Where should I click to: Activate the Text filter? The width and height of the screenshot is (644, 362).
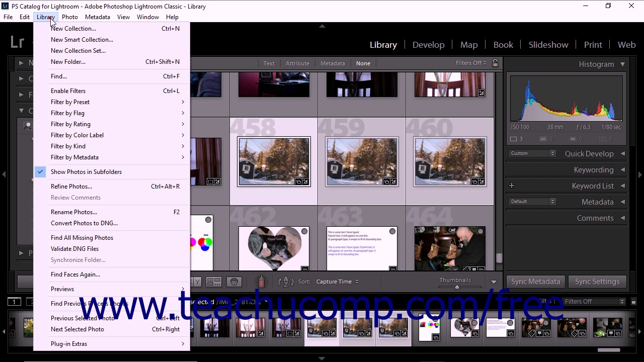click(269, 63)
